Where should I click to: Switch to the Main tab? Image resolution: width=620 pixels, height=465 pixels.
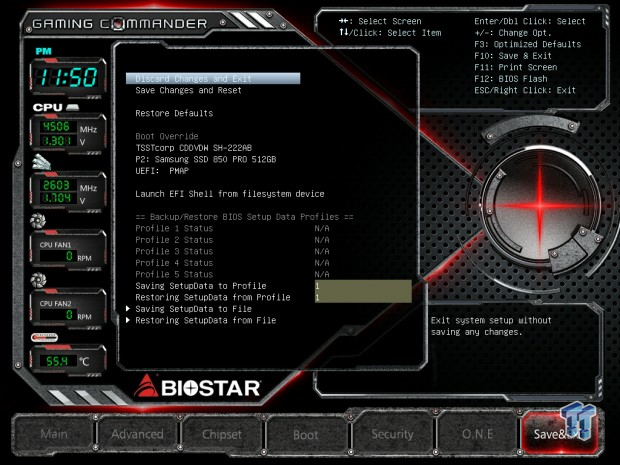(x=54, y=434)
